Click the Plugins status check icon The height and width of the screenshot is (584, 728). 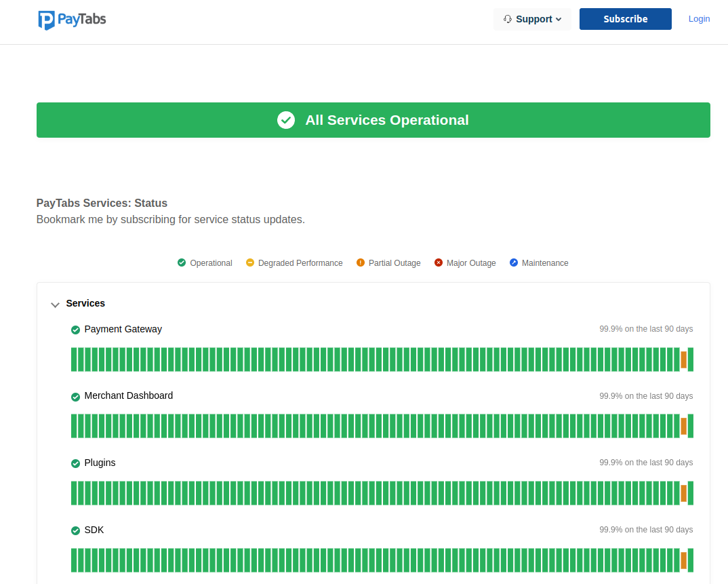(x=76, y=463)
